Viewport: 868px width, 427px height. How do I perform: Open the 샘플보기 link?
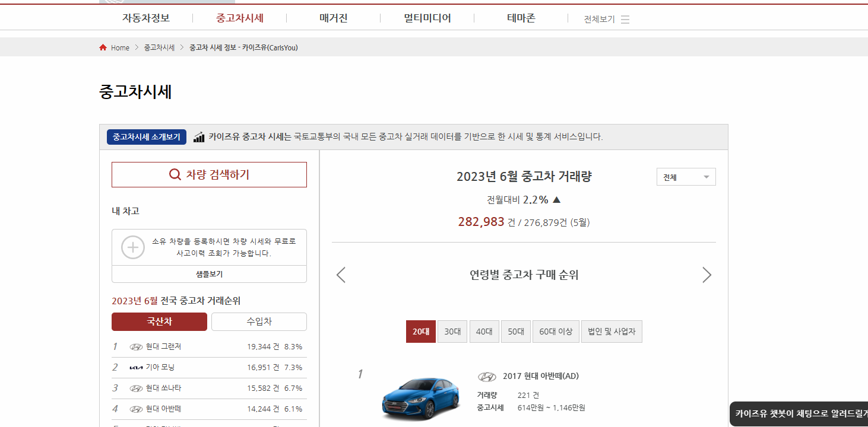pos(208,273)
